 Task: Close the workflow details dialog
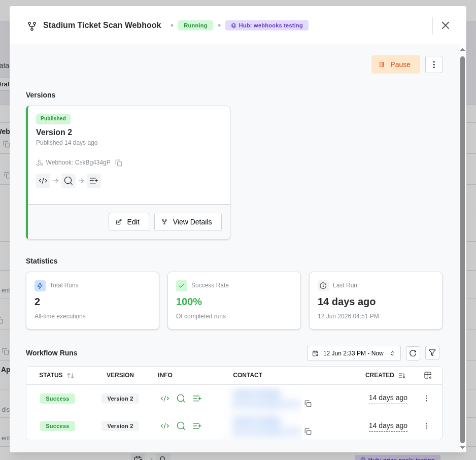click(446, 25)
